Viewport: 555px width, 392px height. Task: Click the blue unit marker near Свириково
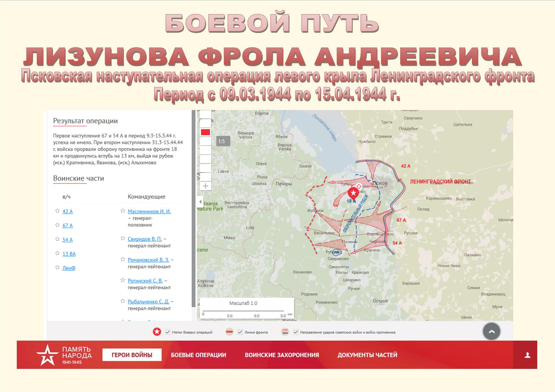pyautogui.click(x=336, y=252)
